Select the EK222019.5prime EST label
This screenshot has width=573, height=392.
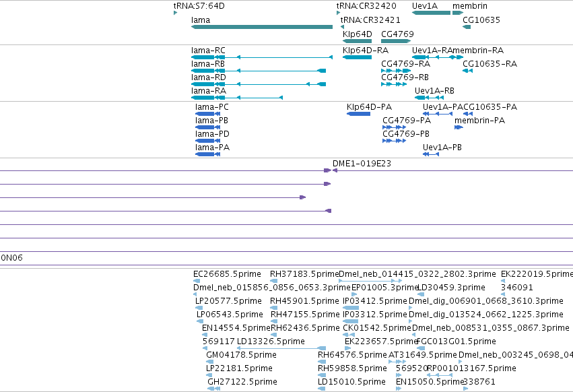537,274
